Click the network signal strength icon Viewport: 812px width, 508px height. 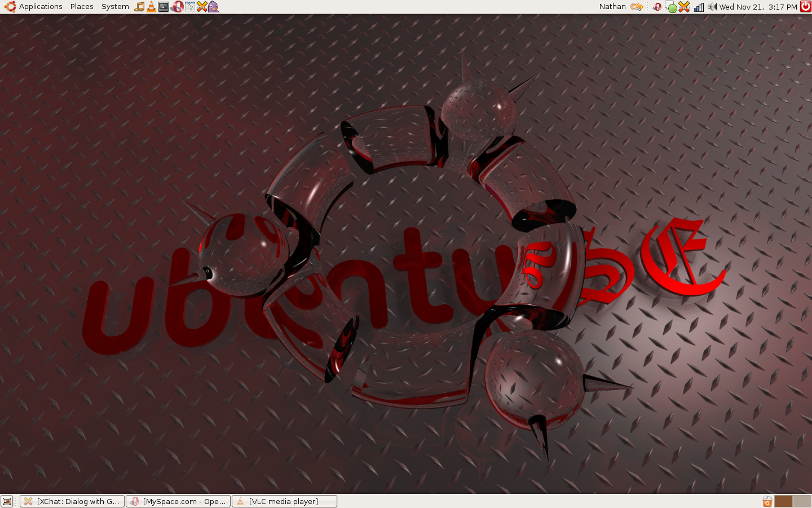pyautogui.click(x=699, y=7)
